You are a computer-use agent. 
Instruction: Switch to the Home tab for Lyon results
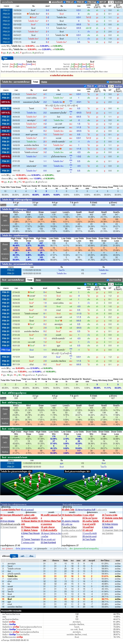point(44,82)
